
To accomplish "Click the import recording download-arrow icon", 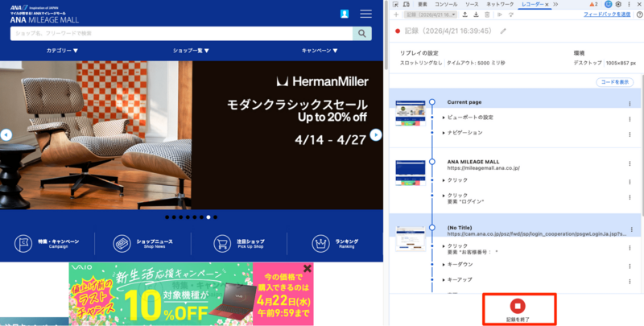I will click(x=476, y=14).
